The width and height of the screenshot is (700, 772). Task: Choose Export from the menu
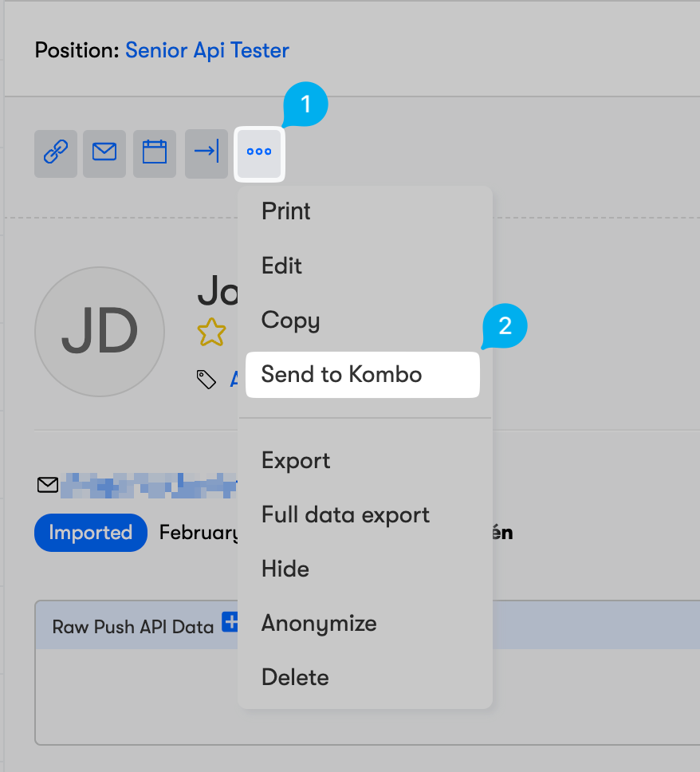[x=296, y=461]
